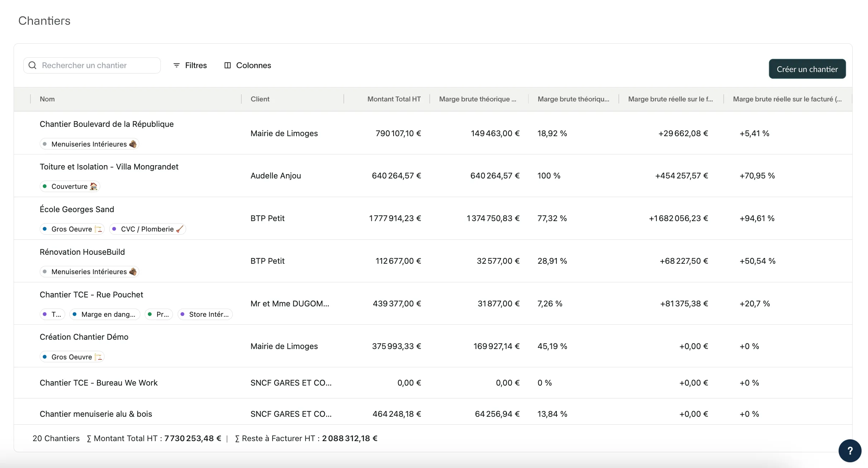Screen dimensions: 868x468
Task: Click the Colonnes layout icon
Action: [227, 65]
